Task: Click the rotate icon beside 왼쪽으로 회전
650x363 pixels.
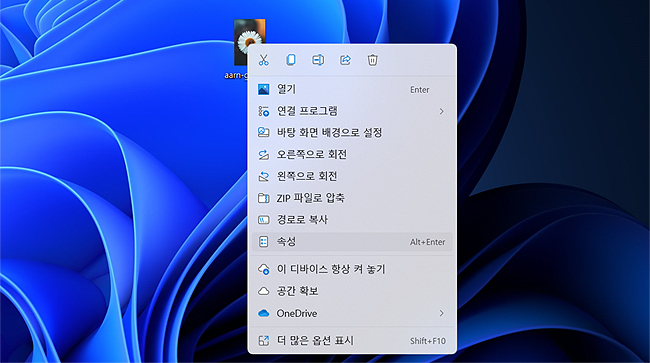Action: point(264,177)
